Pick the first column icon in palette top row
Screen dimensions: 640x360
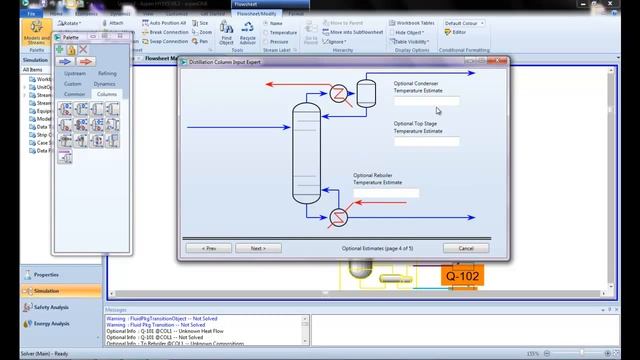[65, 109]
